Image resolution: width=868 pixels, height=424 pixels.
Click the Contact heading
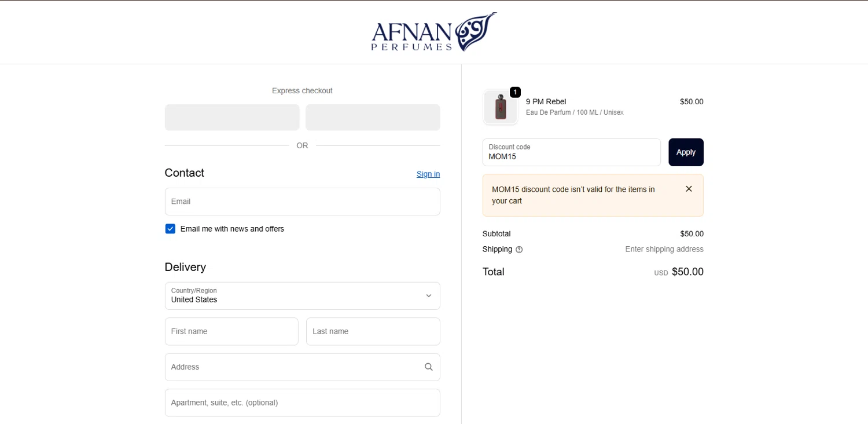[x=185, y=173]
